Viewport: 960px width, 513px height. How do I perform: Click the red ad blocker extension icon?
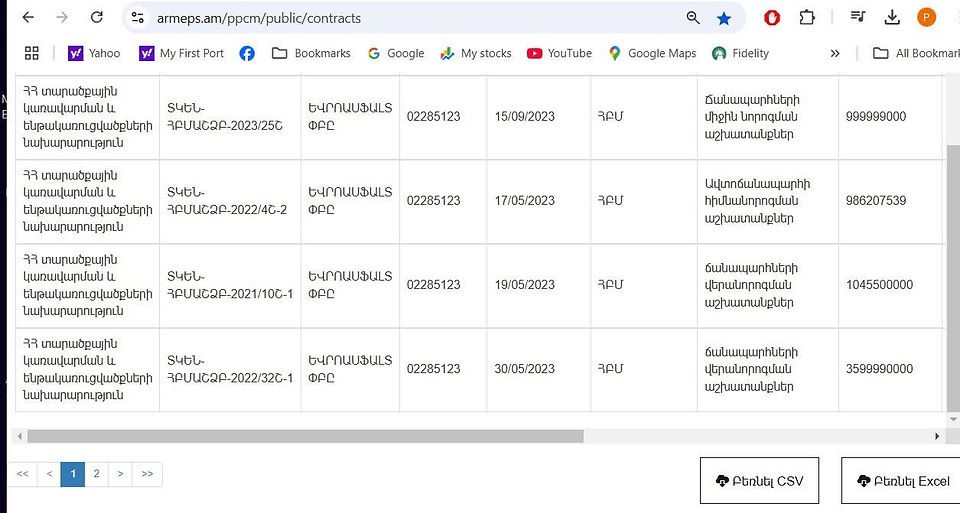(x=772, y=18)
